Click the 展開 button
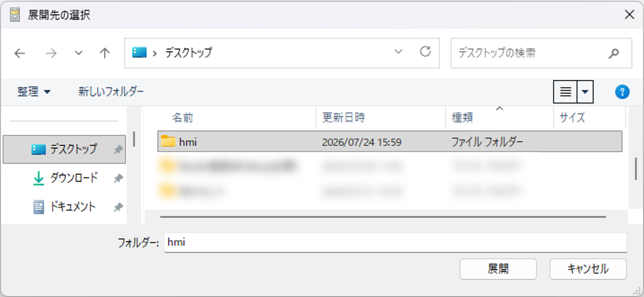This screenshot has width=644, height=297. [498, 269]
